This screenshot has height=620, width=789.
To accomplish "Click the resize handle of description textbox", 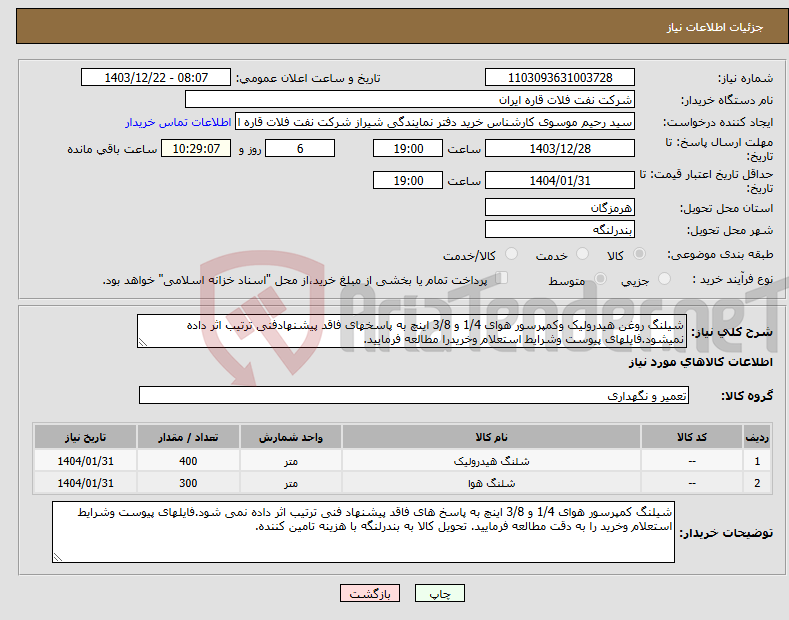I will 143,342.
